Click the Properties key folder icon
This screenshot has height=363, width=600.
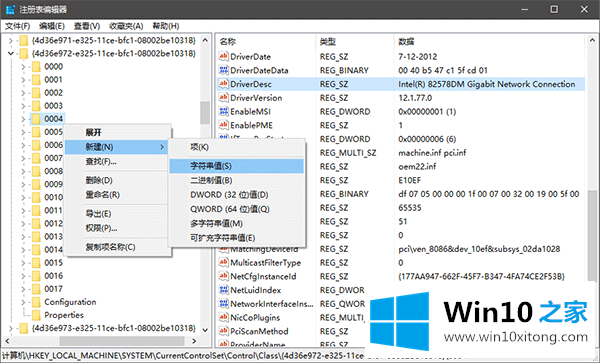coord(36,315)
